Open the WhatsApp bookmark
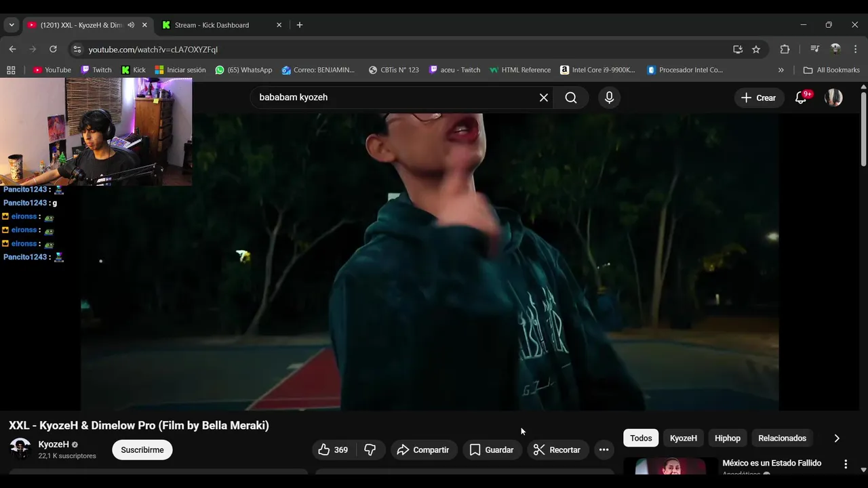This screenshot has height=488, width=868. pos(243,70)
